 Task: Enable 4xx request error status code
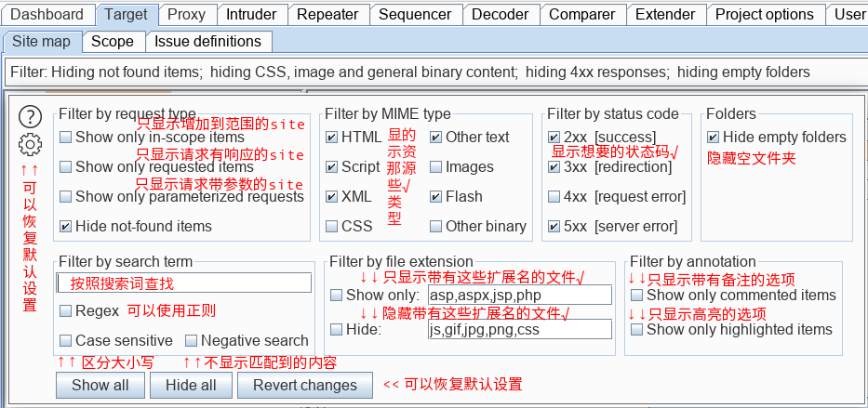(x=554, y=196)
